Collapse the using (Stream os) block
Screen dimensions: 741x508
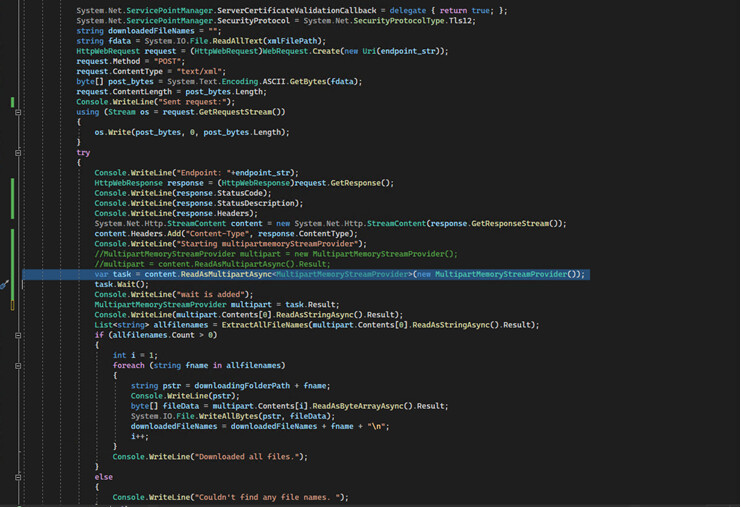(x=18, y=112)
